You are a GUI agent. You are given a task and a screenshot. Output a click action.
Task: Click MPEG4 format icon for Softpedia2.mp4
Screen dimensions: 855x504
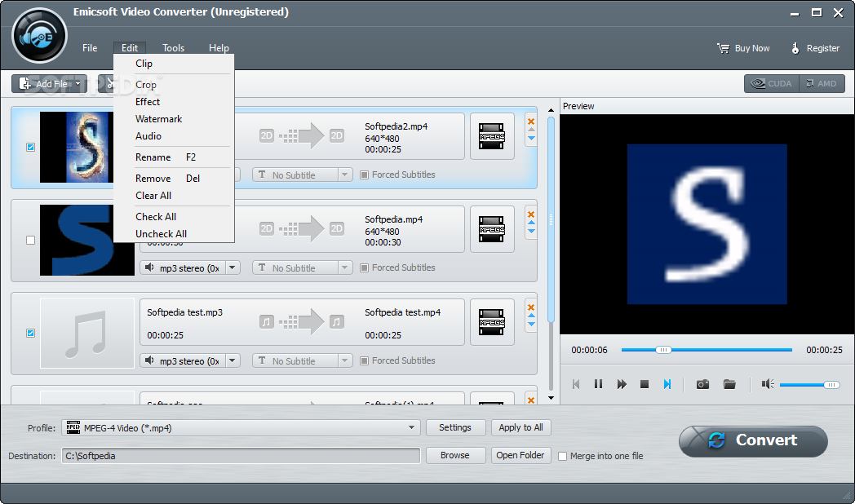[492, 136]
